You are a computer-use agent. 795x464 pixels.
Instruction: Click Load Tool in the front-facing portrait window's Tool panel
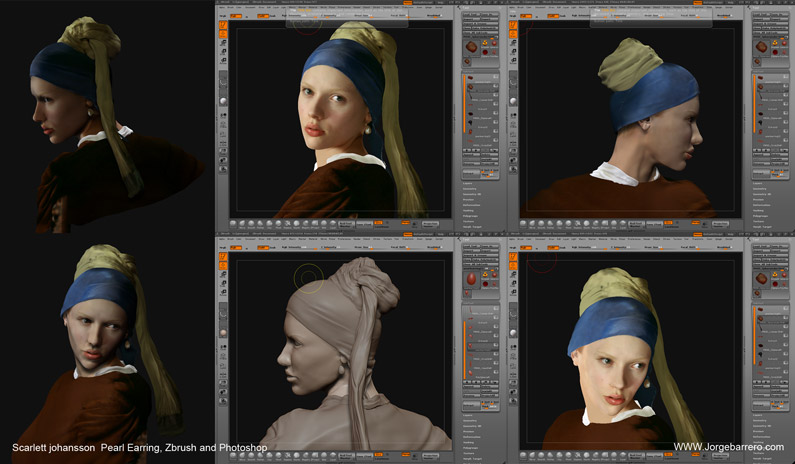click(x=472, y=14)
